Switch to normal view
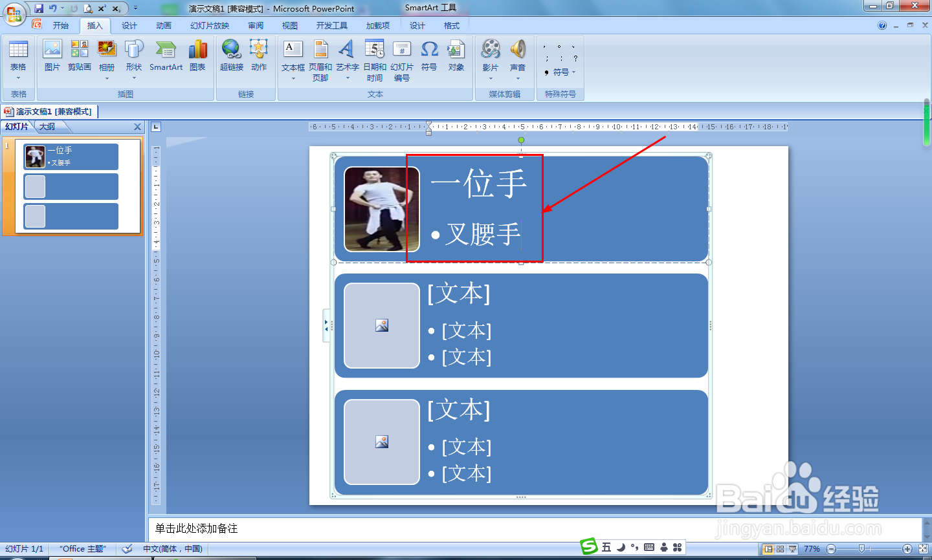 coord(768,548)
